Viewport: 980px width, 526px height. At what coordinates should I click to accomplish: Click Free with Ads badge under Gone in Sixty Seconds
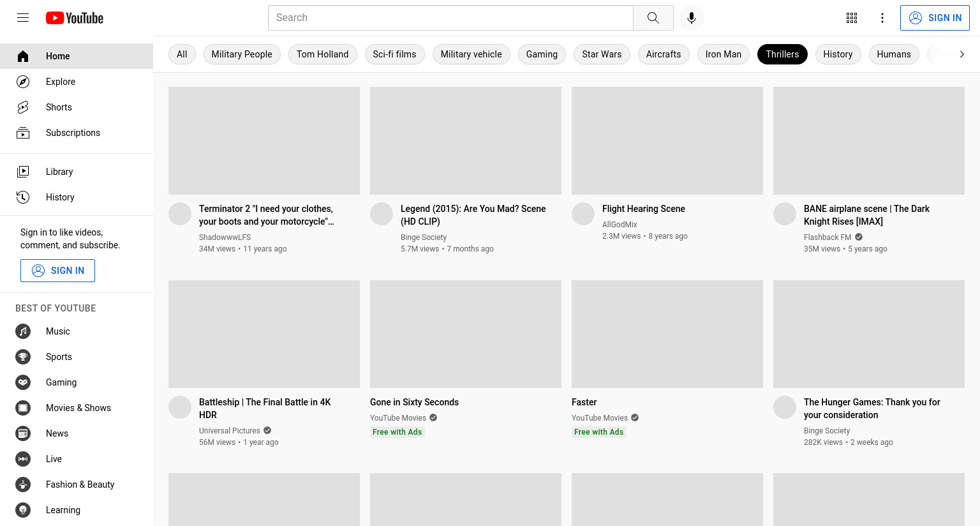pyautogui.click(x=397, y=432)
